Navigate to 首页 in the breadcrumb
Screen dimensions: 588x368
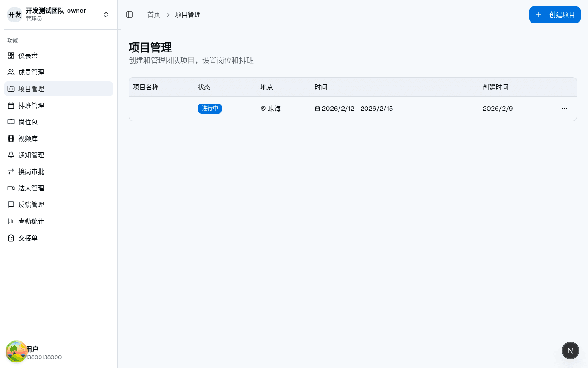pos(154,15)
